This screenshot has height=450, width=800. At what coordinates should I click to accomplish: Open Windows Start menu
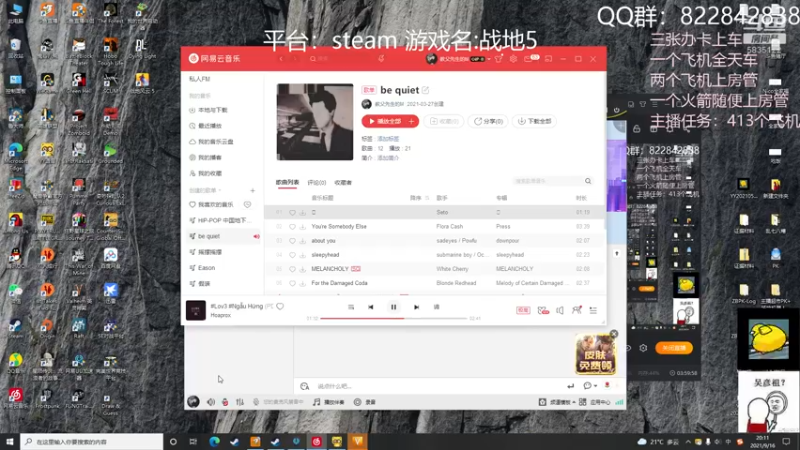pos(10,442)
